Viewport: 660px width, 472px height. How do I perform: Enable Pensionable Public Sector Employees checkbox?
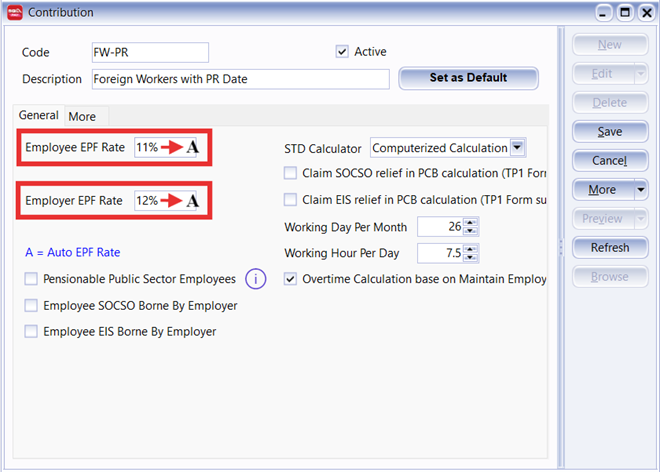click(x=32, y=279)
